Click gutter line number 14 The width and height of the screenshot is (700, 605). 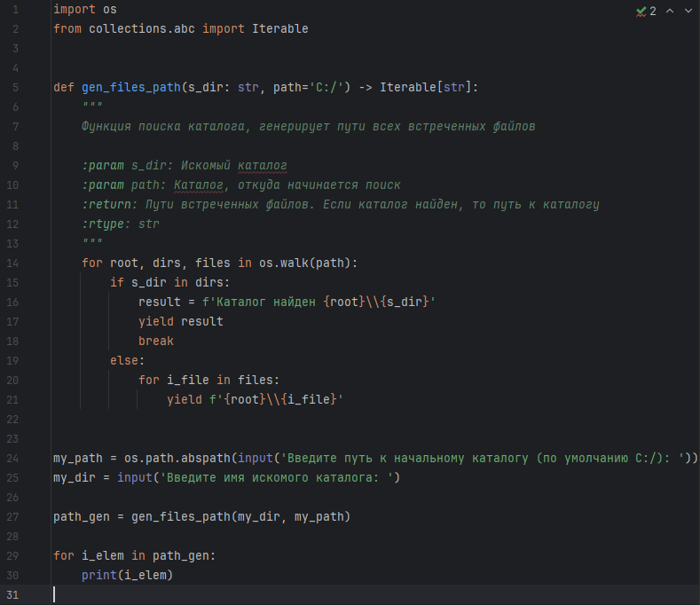click(x=12, y=263)
